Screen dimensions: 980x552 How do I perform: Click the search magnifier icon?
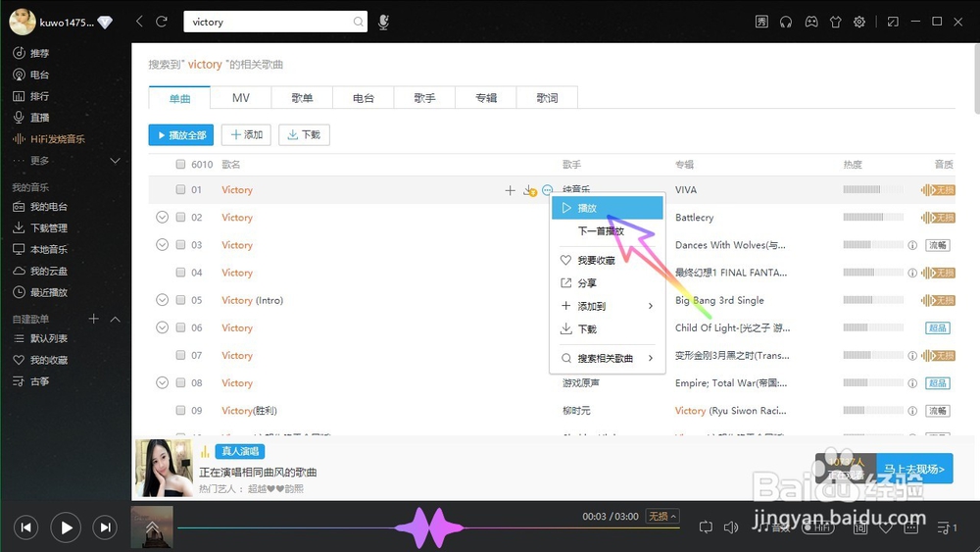point(358,22)
